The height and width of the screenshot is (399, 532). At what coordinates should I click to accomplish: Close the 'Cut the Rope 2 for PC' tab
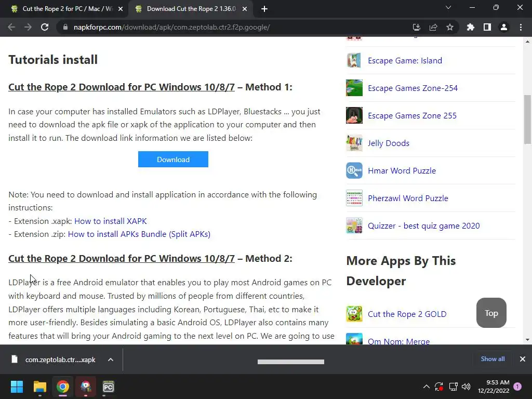(121, 9)
